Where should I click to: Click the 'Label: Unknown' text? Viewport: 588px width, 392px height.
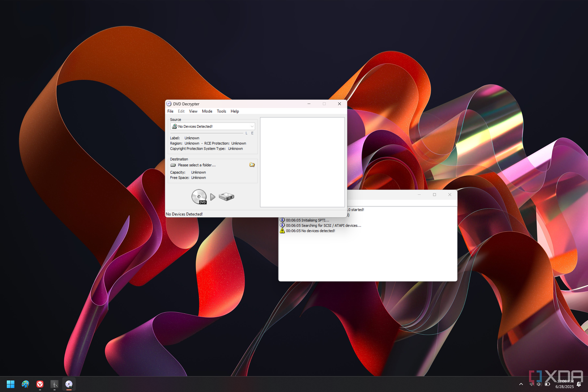click(185, 138)
